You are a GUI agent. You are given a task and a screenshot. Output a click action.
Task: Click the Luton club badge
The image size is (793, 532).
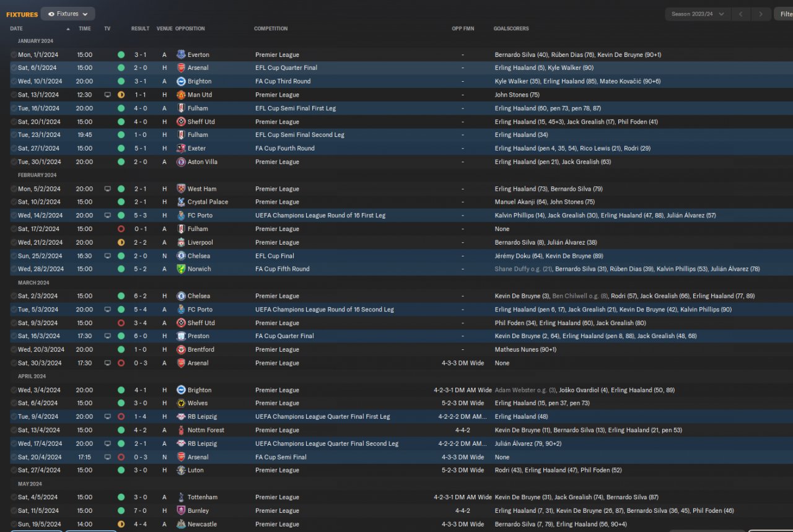coord(181,470)
